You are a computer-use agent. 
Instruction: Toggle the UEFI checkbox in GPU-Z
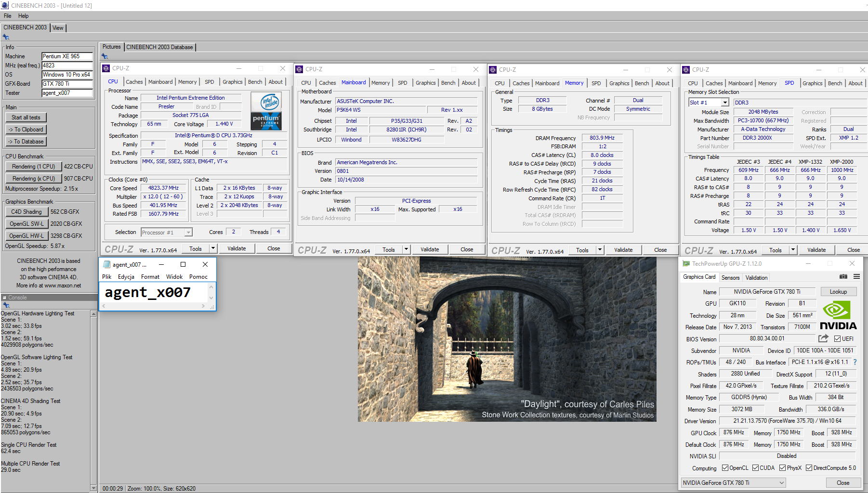[x=837, y=339]
